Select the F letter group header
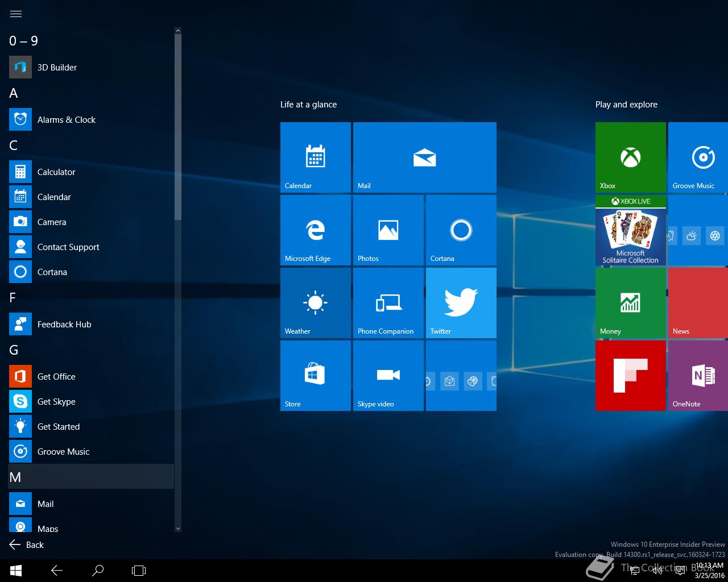 click(91, 298)
